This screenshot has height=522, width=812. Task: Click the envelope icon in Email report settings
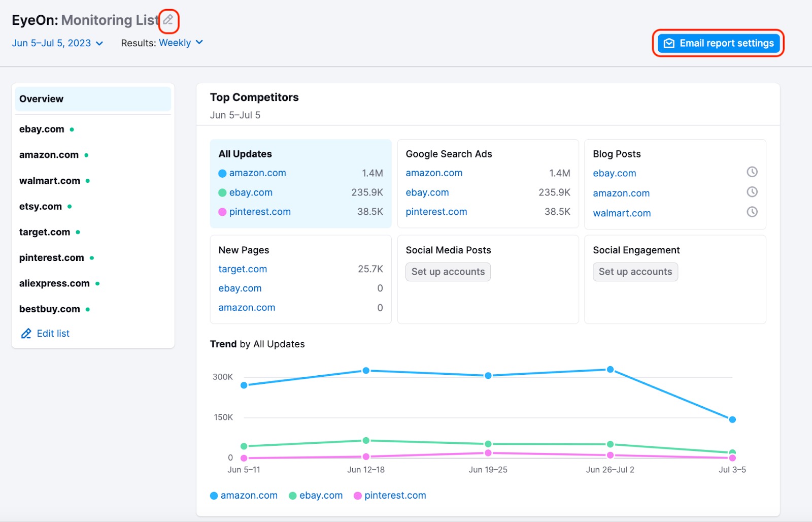click(669, 43)
